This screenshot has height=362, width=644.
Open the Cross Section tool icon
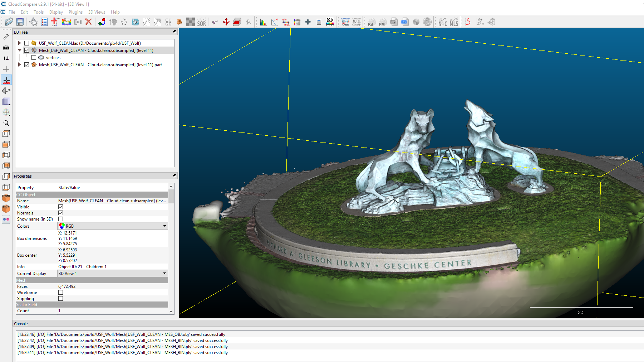(x=237, y=22)
